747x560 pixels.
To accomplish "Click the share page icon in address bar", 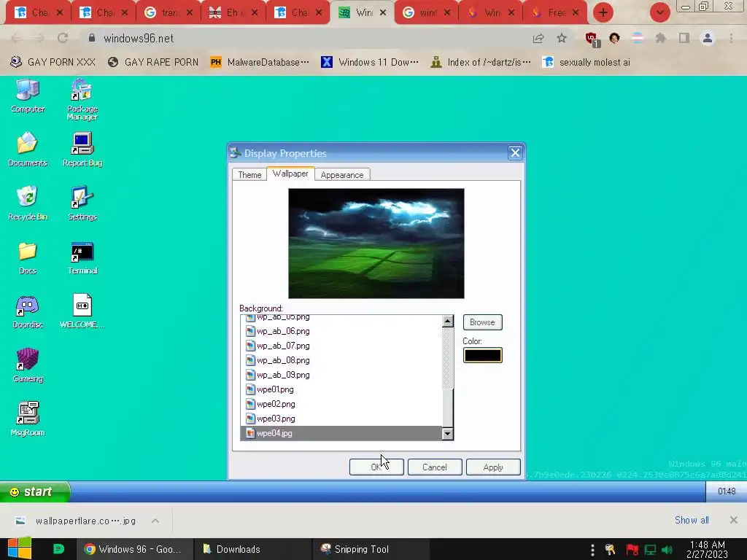I will coord(538,38).
